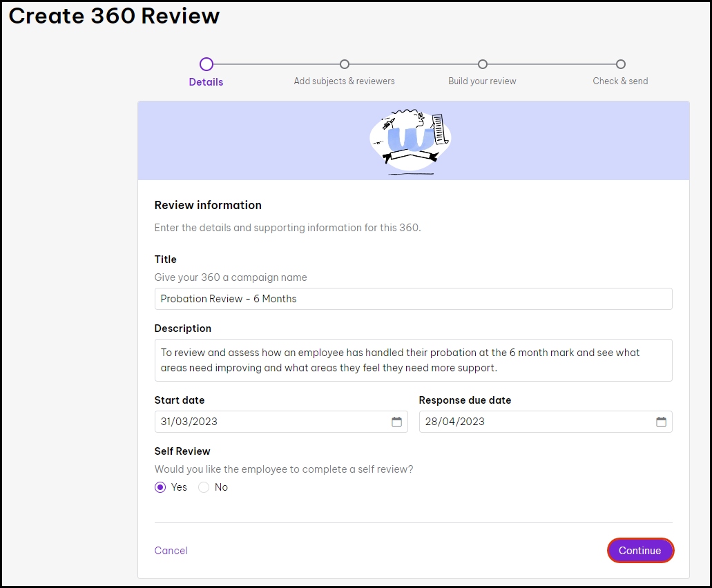Open the Response due date calendar icon
Image resolution: width=712 pixels, height=588 pixels.
click(x=661, y=422)
